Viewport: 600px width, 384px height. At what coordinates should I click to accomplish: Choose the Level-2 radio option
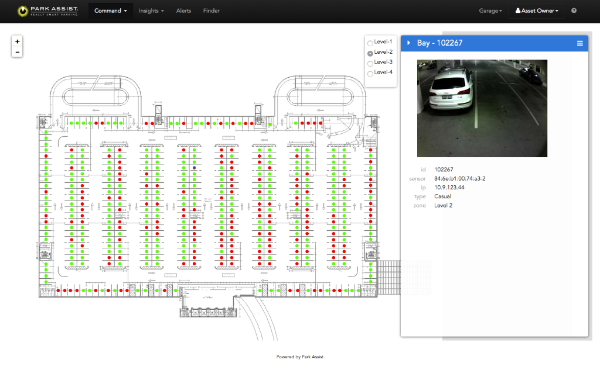(x=370, y=54)
